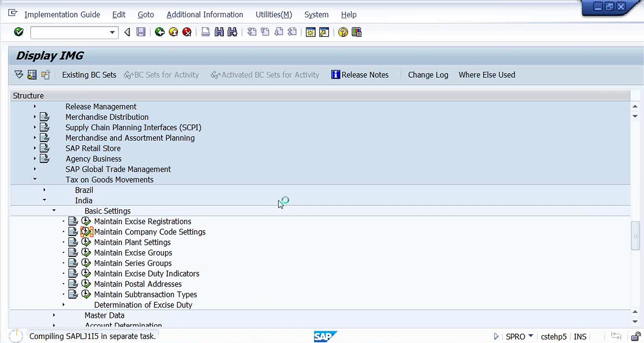Click the Change Log button

pos(428,74)
